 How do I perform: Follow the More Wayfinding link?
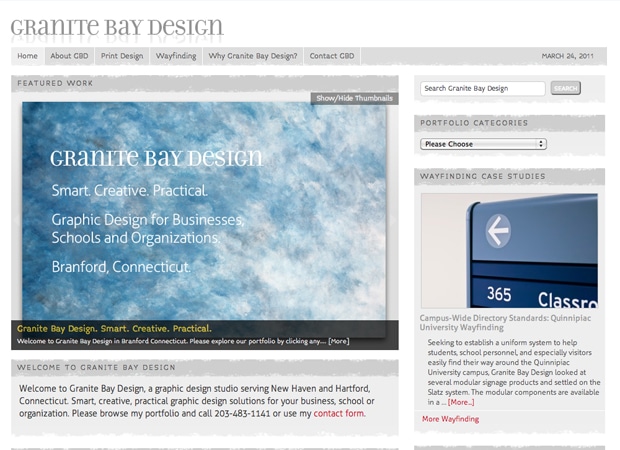click(450, 419)
